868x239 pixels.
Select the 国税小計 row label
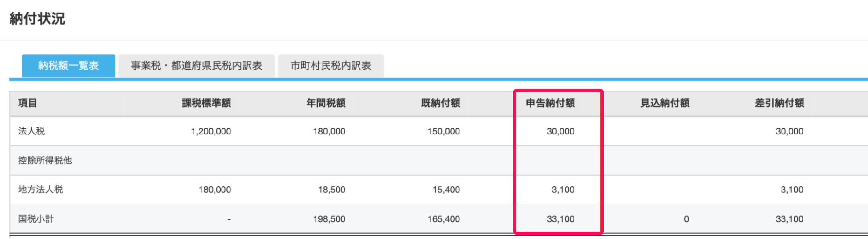(36, 219)
